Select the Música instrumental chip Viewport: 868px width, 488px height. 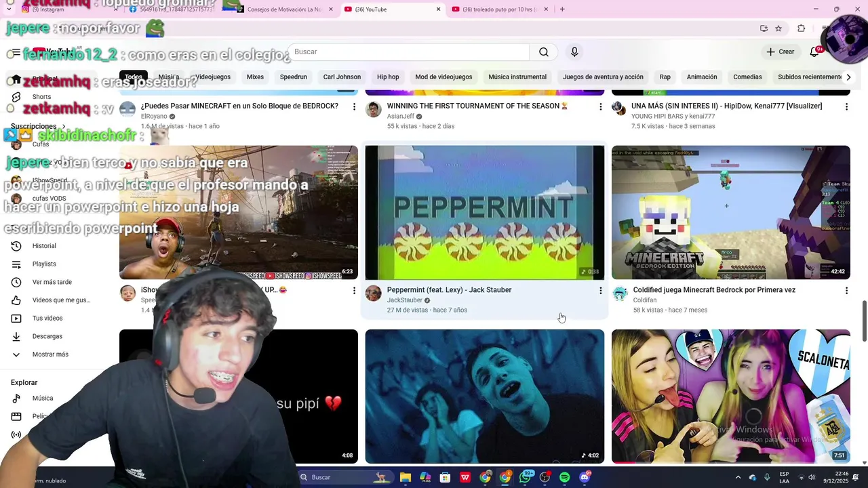point(517,77)
